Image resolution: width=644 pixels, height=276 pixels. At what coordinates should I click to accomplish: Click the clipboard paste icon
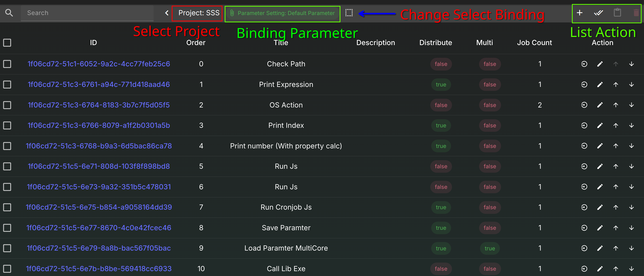617,13
